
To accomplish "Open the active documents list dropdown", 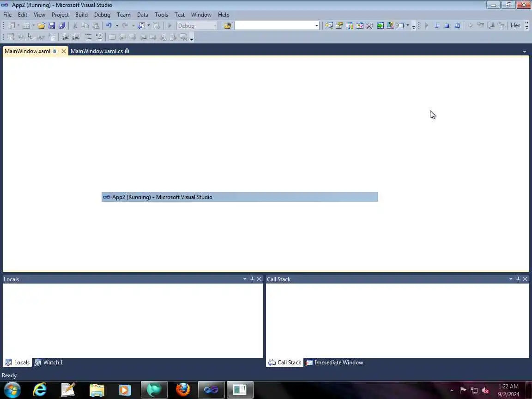I will (525, 52).
